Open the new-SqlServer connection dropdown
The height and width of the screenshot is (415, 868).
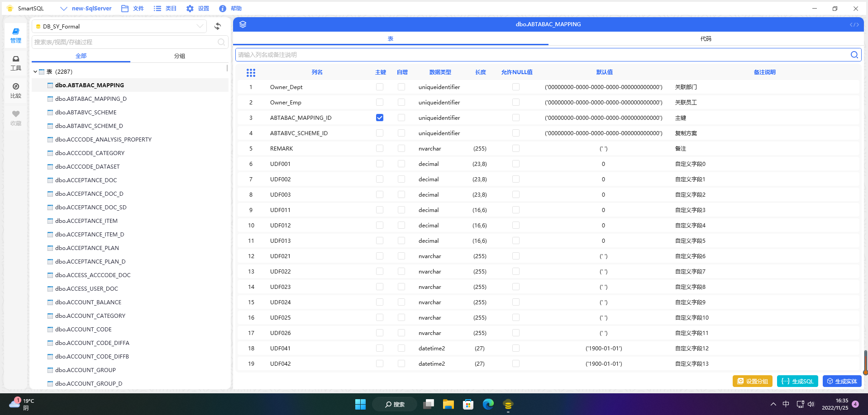86,9
